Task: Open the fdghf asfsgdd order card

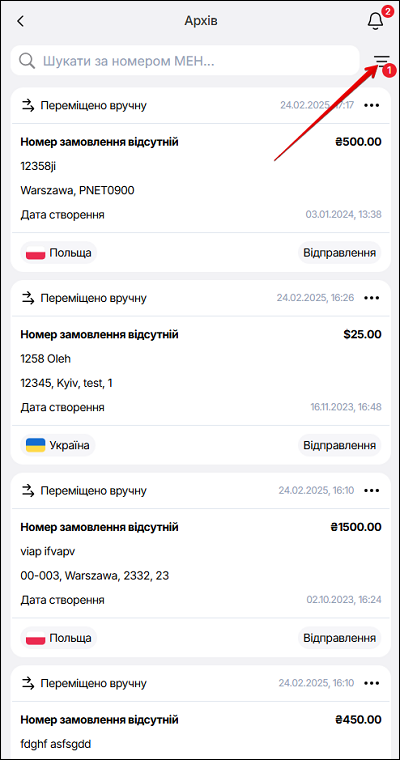Action: (x=201, y=712)
